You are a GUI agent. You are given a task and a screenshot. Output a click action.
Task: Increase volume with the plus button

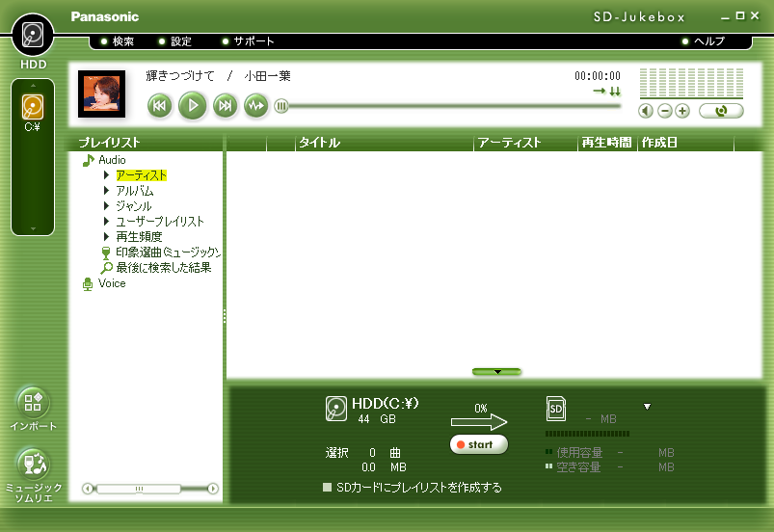[682, 111]
